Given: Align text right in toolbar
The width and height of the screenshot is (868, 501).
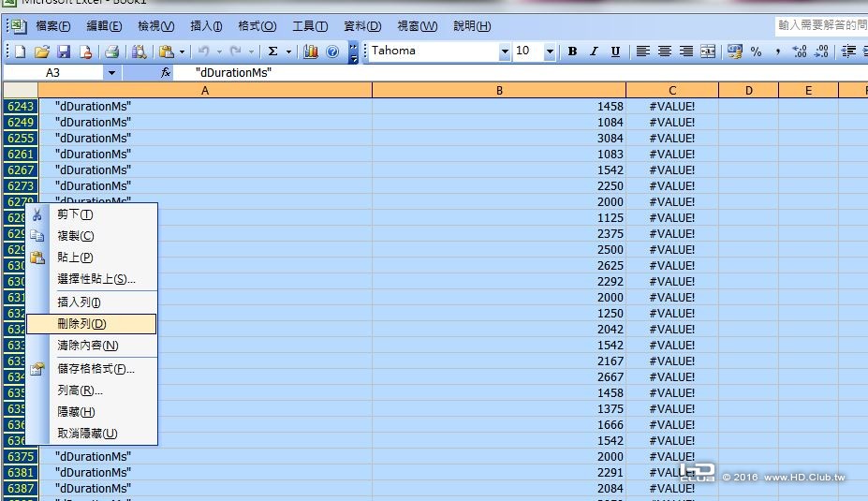Looking at the screenshot, I should [685, 52].
